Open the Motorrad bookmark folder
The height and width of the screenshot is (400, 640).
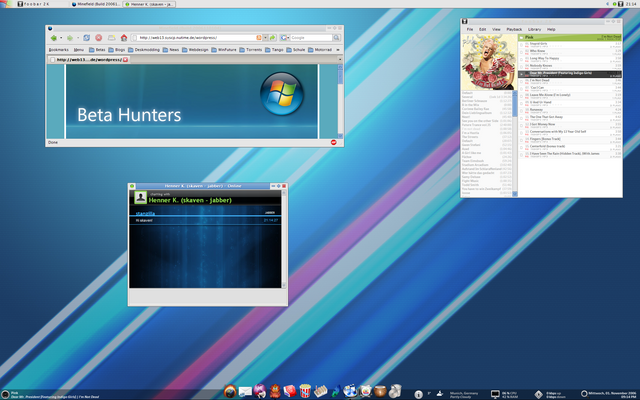point(320,50)
